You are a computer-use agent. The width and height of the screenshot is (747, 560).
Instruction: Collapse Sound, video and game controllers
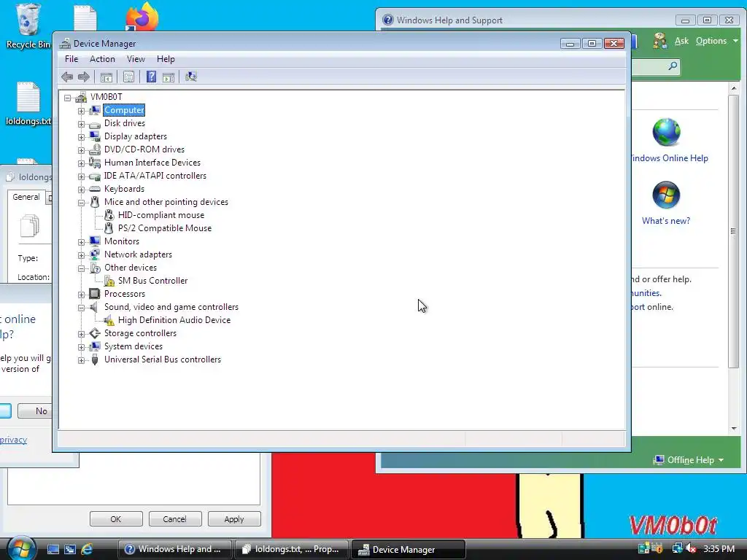(x=81, y=308)
